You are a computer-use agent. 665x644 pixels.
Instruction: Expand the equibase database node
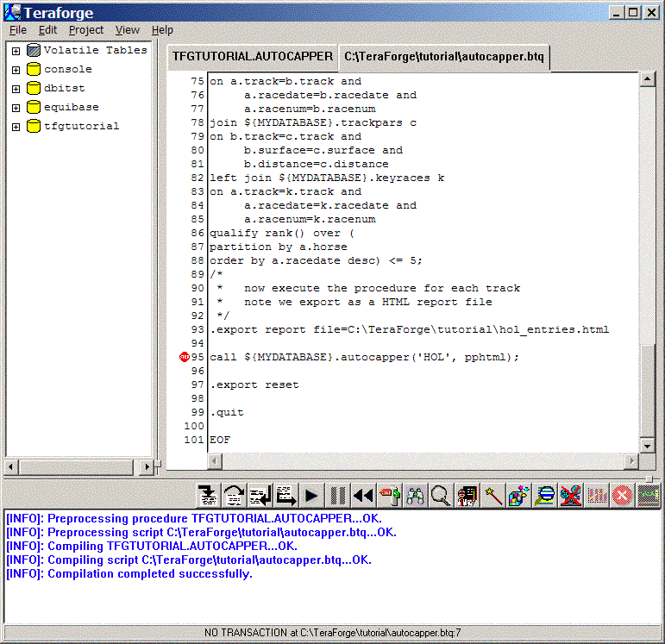(16, 108)
